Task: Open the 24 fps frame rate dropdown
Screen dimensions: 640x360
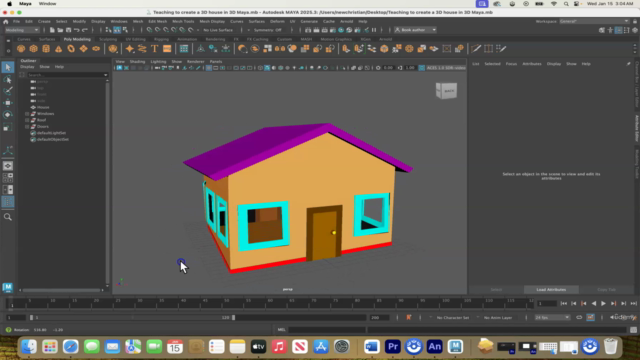Action: coord(552,317)
